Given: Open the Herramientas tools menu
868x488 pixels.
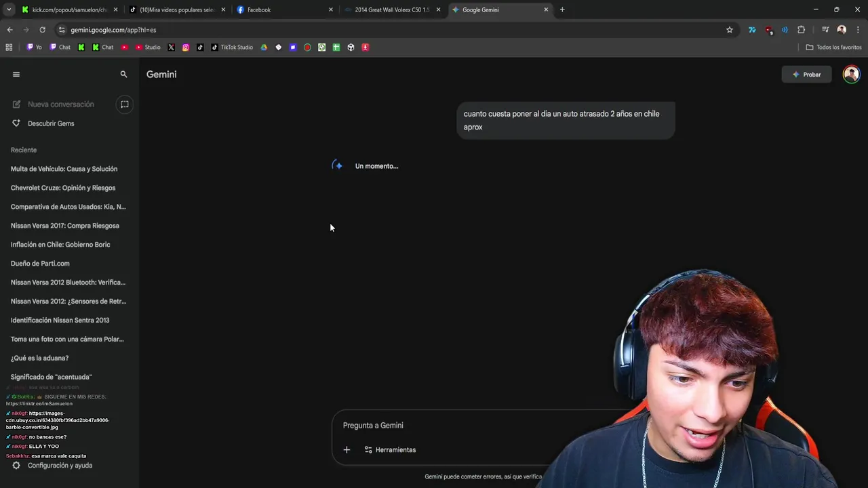Looking at the screenshot, I should pyautogui.click(x=390, y=450).
